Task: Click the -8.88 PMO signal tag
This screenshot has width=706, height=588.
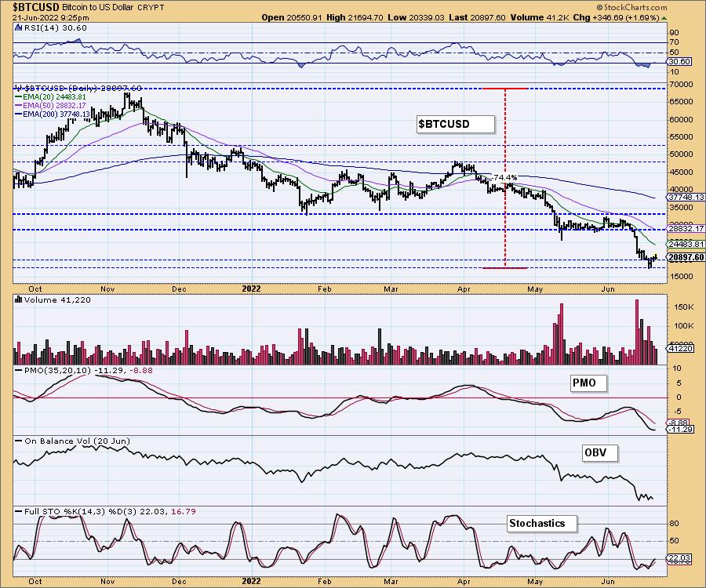Action: [x=679, y=423]
